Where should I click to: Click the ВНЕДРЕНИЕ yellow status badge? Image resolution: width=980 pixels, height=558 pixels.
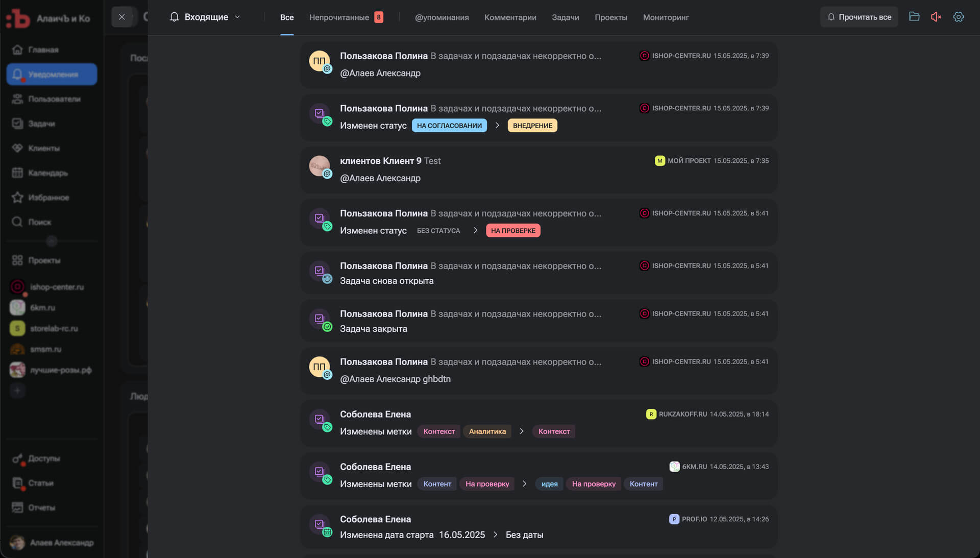pos(532,126)
